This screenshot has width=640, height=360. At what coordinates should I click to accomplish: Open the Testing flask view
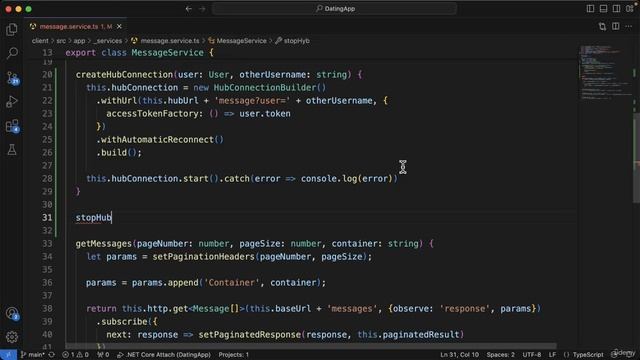tap(12, 150)
